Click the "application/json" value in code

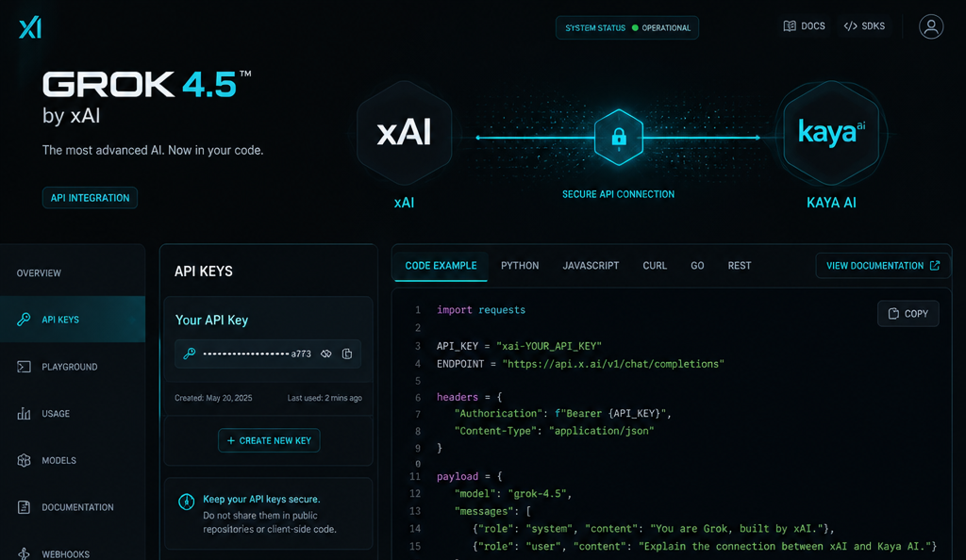tap(601, 431)
